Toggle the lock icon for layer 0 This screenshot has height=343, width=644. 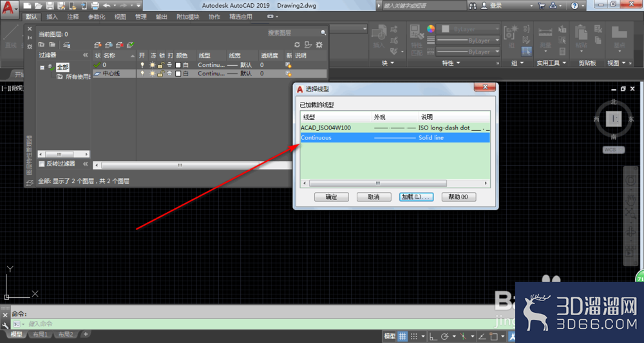(161, 65)
